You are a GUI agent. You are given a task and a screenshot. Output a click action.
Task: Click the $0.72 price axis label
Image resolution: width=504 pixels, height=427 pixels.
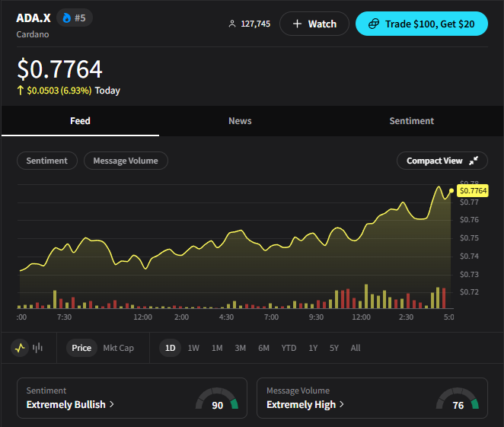click(x=469, y=292)
